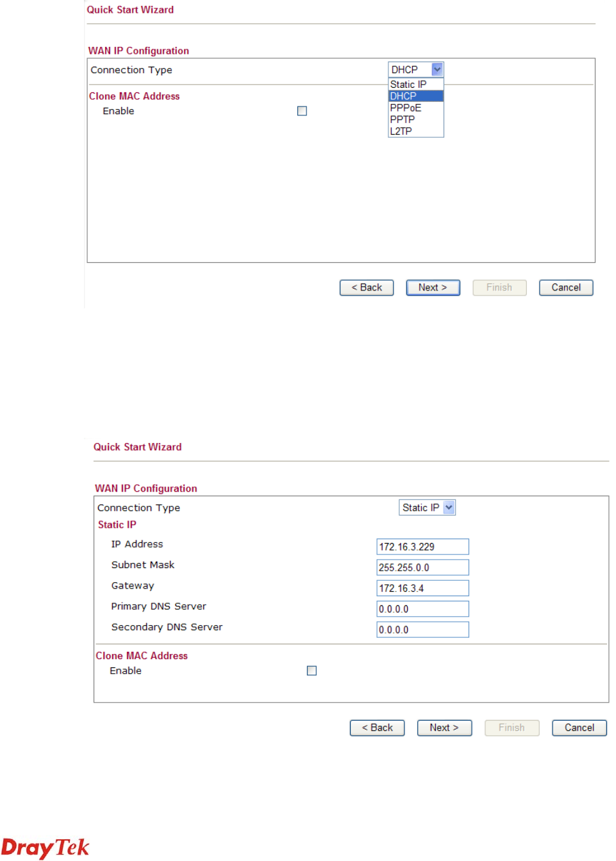Click the red 'Static IP' section heading
The image size is (616, 861).
click(117, 524)
